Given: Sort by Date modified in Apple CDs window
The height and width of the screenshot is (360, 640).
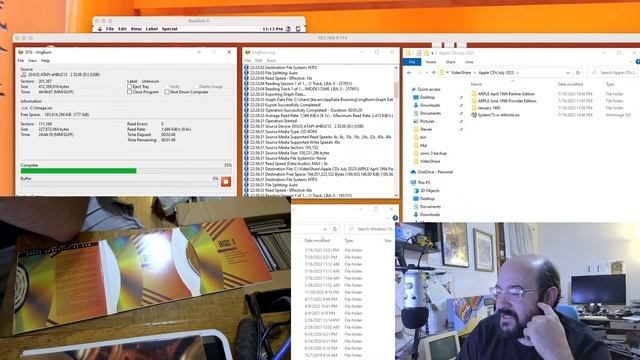Looking at the screenshot, I should 570,84.
